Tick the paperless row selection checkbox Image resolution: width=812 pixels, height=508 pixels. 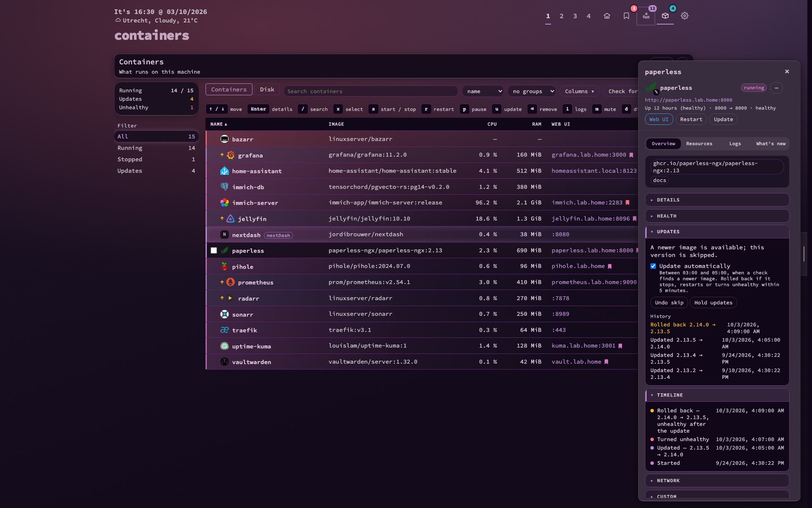214,251
